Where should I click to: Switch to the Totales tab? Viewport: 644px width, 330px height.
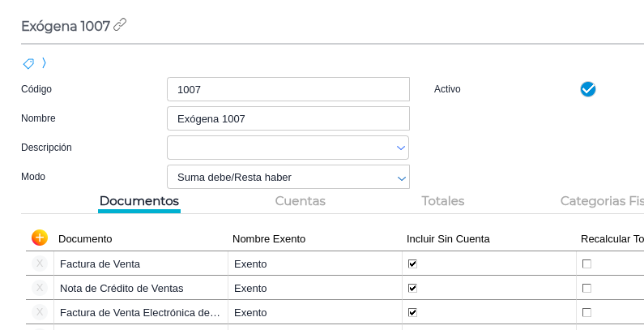pyautogui.click(x=442, y=201)
